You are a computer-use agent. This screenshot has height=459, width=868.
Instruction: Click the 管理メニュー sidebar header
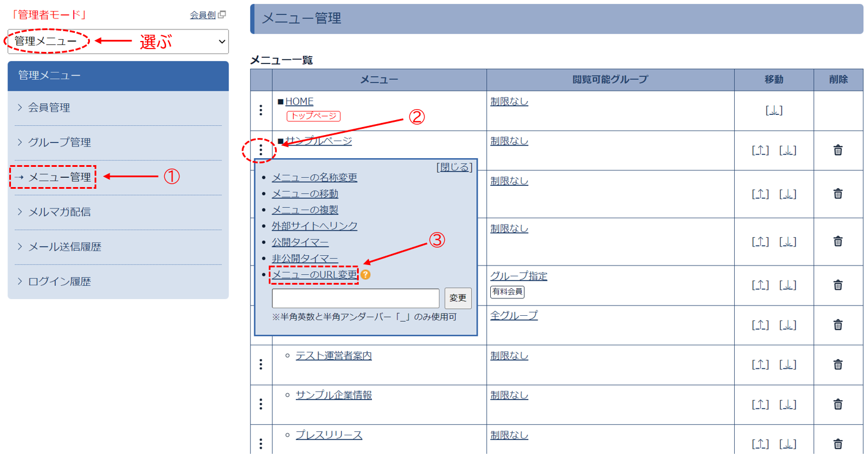pyautogui.click(x=118, y=76)
